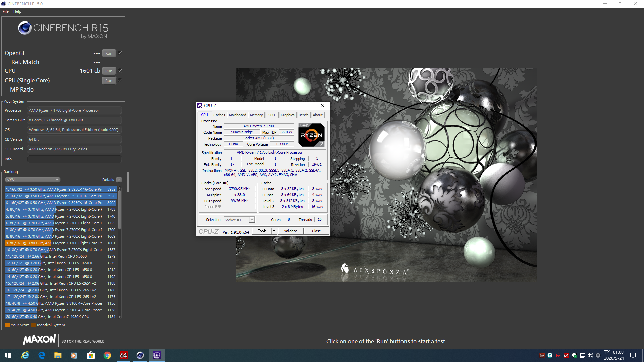Select ranking row 1 Ryzen 9 3950X 3932
Screen dimensions: 644x362
click(61, 189)
